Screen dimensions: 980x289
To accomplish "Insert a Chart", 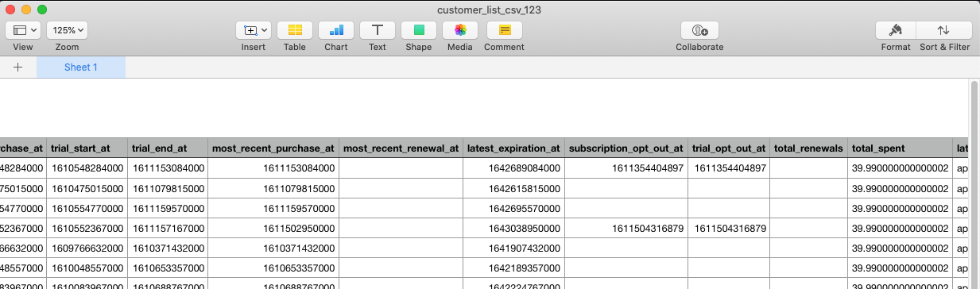I will pos(336,30).
